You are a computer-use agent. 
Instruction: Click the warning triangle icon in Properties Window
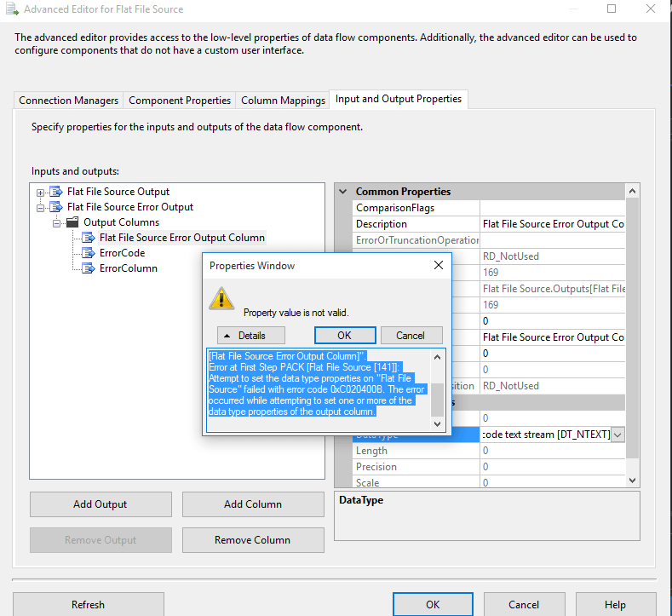click(x=222, y=298)
